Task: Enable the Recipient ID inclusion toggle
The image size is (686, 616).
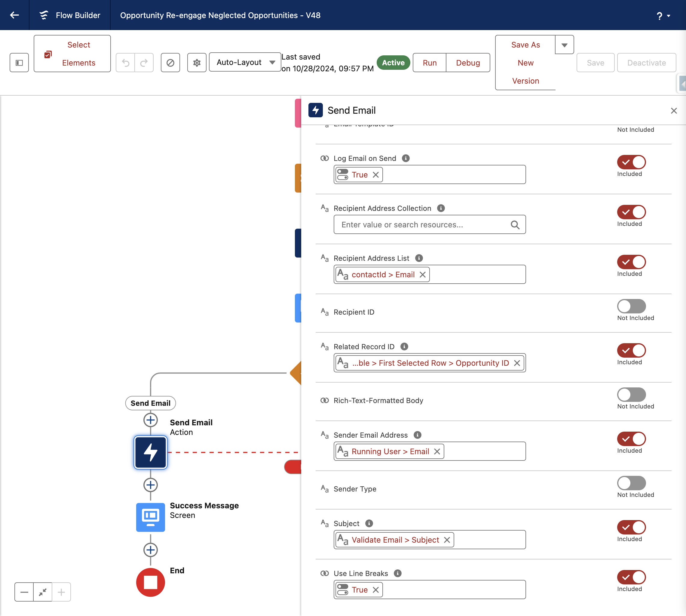Action: point(631,306)
